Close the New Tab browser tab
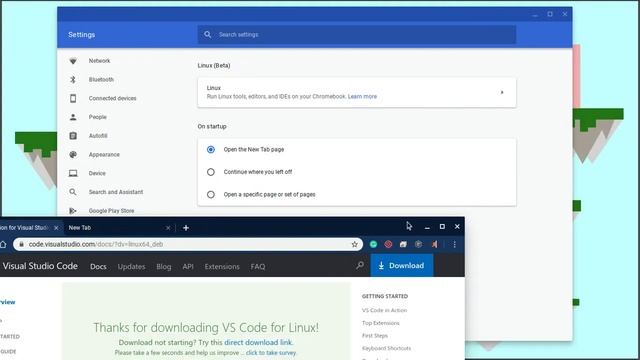The width and height of the screenshot is (640, 360). [x=168, y=228]
